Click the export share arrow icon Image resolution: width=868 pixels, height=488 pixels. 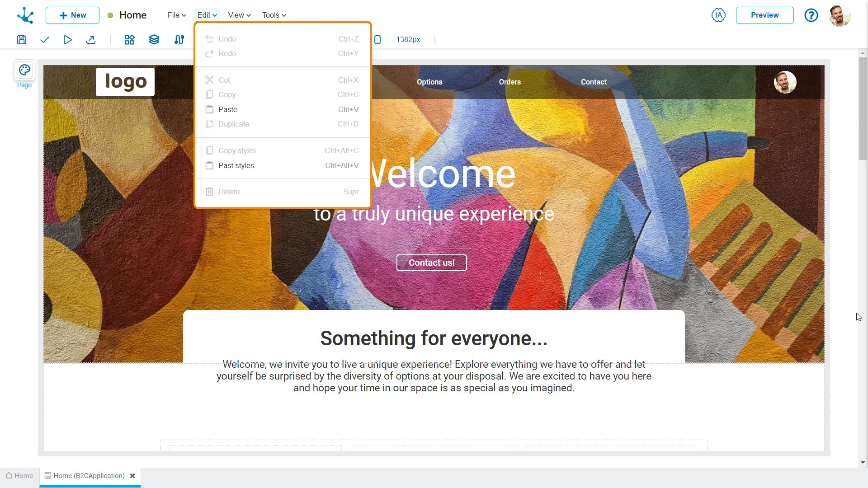[x=91, y=40]
